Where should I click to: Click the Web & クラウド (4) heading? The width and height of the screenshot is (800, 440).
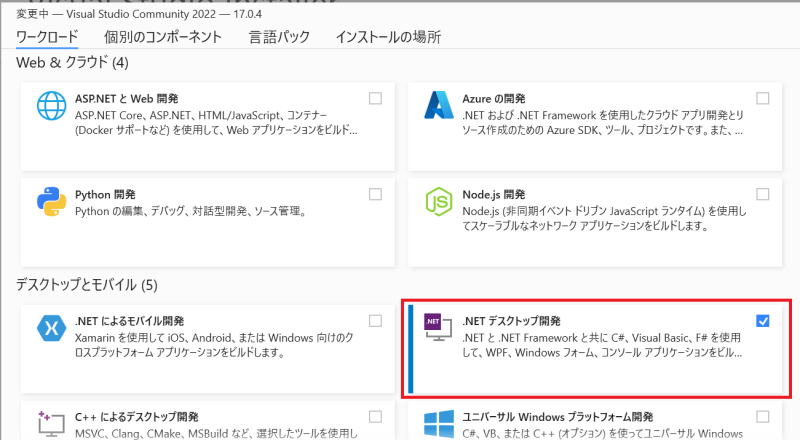[x=72, y=63]
